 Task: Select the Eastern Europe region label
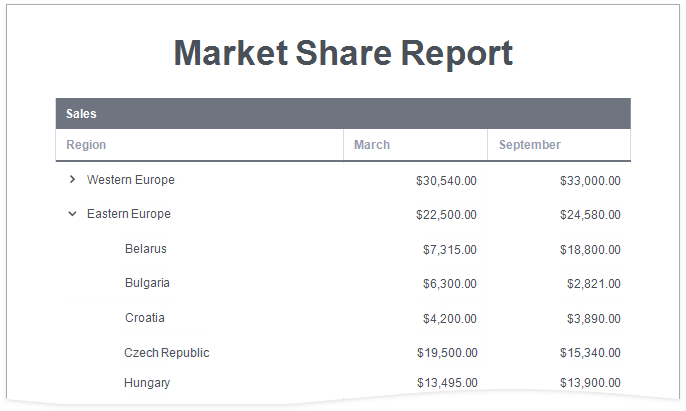pos(129,214)
